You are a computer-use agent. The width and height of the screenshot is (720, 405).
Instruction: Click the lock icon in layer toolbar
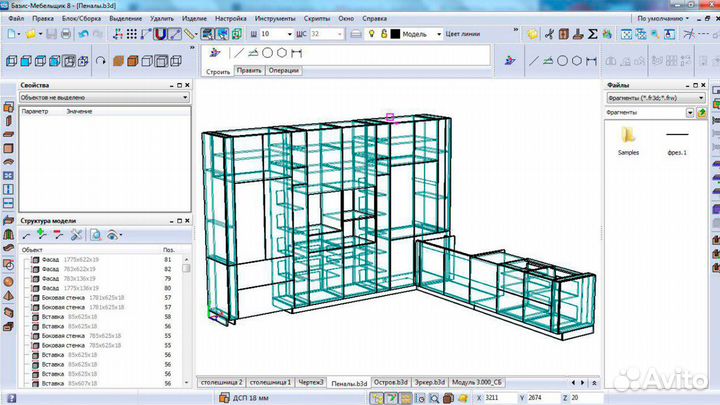click(381, 33)
